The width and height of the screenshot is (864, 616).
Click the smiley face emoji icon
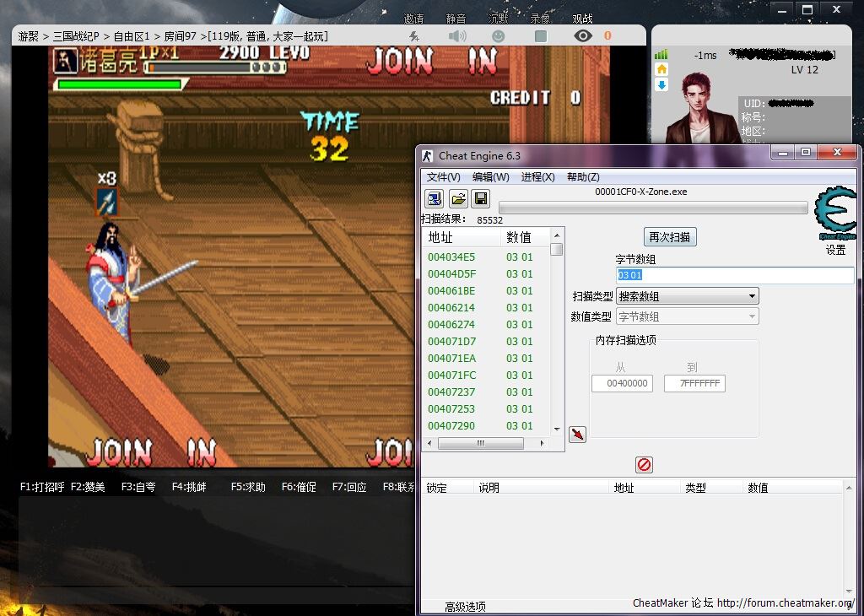[x=499, y=36]
